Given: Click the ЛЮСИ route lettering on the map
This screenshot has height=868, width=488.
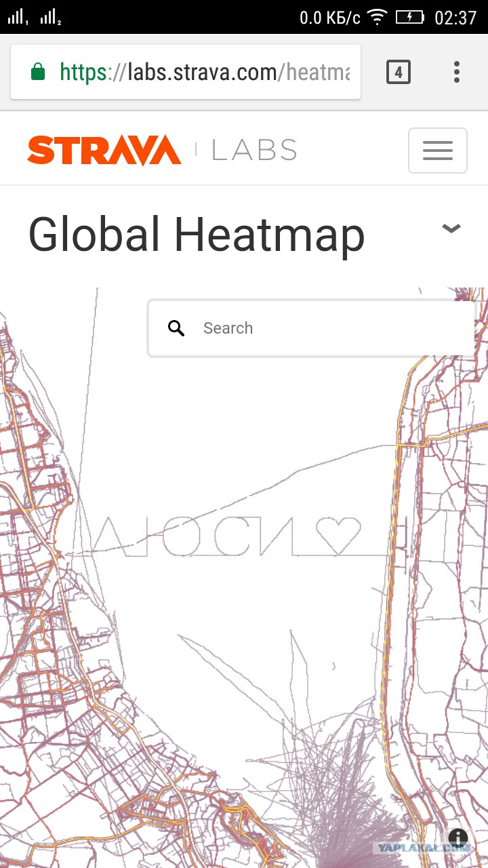Looking at the screenshot, I should pyautogui.click(x=193, y=536).
